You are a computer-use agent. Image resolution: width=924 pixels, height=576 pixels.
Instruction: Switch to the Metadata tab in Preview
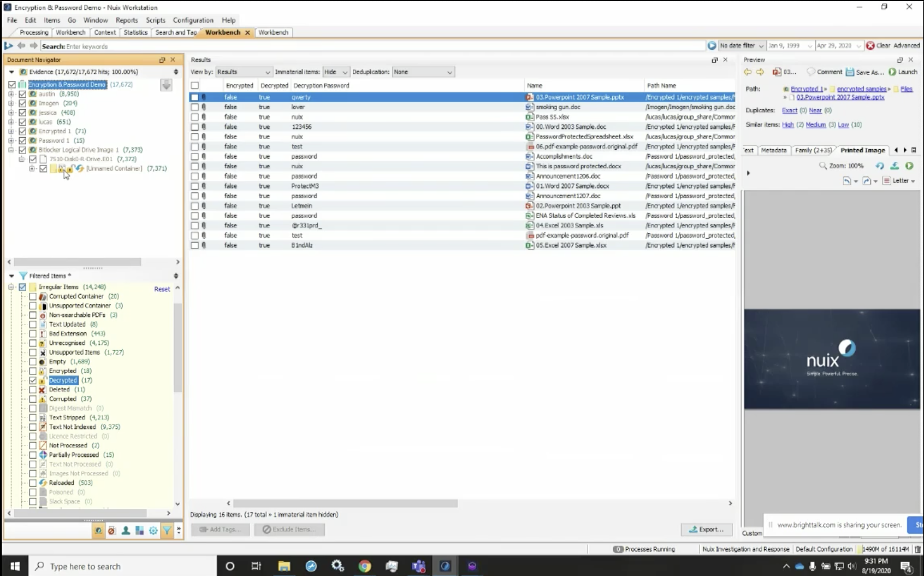pyautogui.click(x=773, y=150)
